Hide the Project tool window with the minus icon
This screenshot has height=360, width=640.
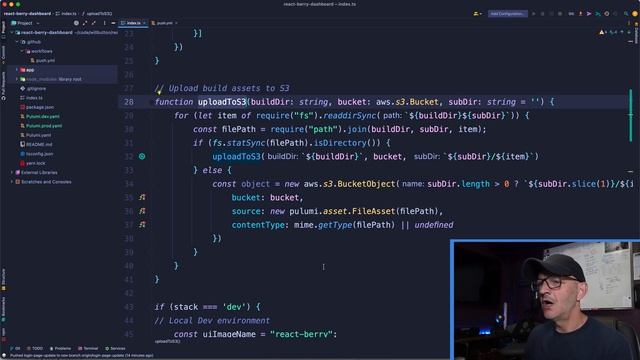pyautogui.click(x=113, y=23)
